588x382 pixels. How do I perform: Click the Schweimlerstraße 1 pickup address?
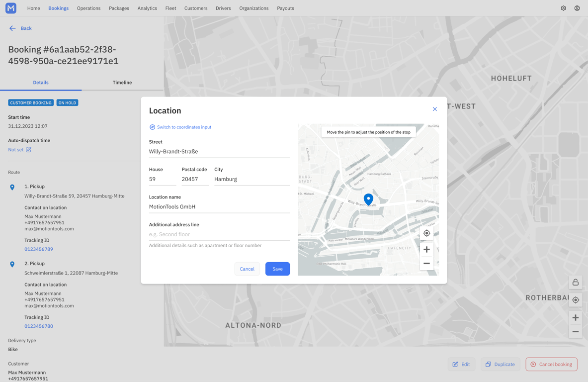[x=71, y=273]
